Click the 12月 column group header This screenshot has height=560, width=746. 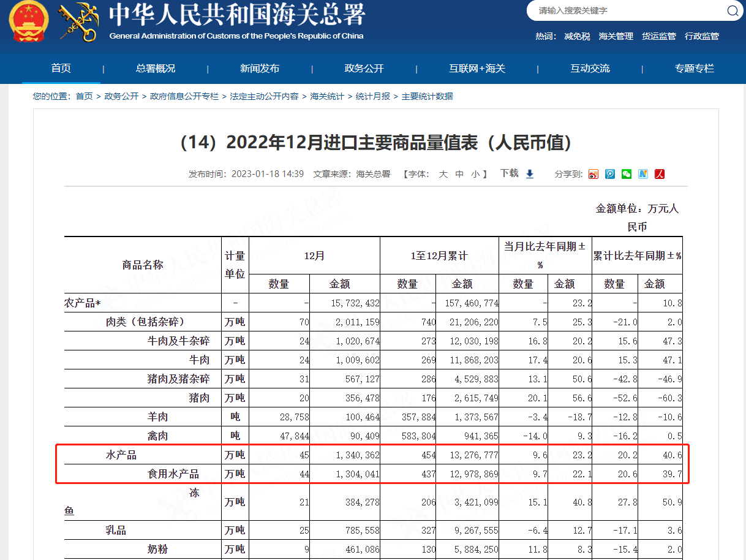point(314,255)
